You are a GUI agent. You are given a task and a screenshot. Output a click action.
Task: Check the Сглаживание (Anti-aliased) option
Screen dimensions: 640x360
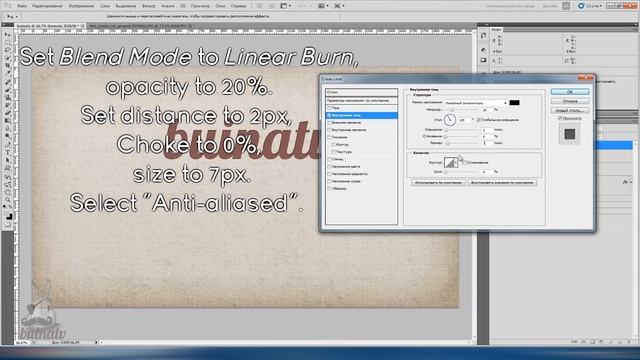point(464,162)
